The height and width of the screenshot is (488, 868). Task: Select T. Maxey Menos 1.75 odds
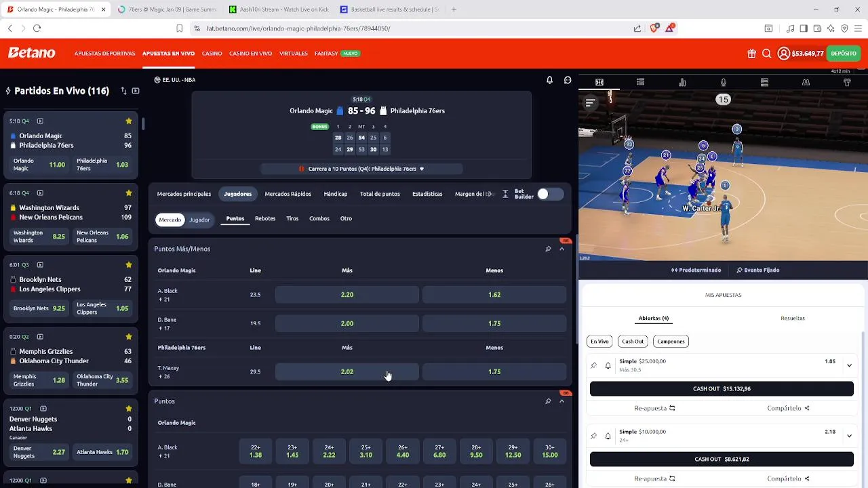[x=494, y=372]
